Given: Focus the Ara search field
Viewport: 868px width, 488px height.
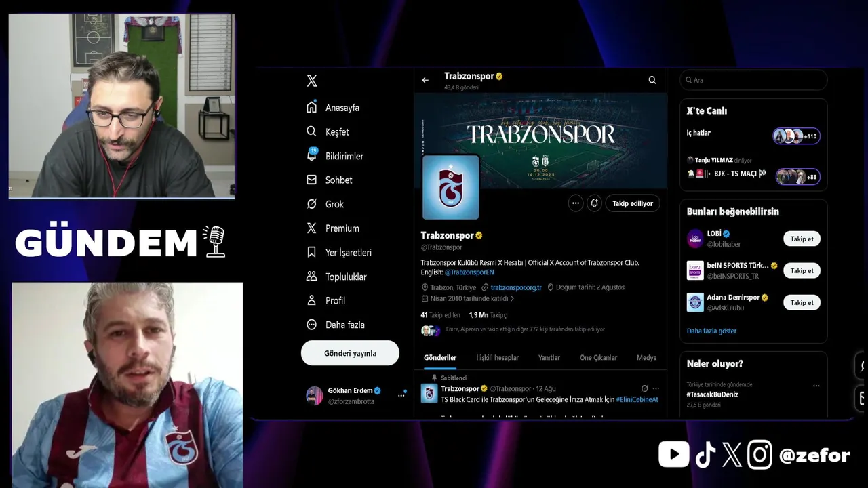Looking at the screenshot, I should point(753,80).
